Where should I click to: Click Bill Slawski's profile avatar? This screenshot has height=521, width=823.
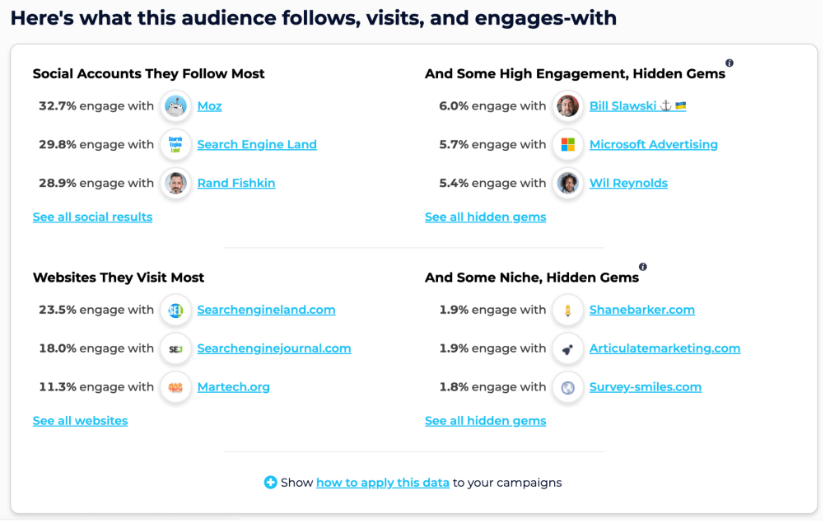568,106
